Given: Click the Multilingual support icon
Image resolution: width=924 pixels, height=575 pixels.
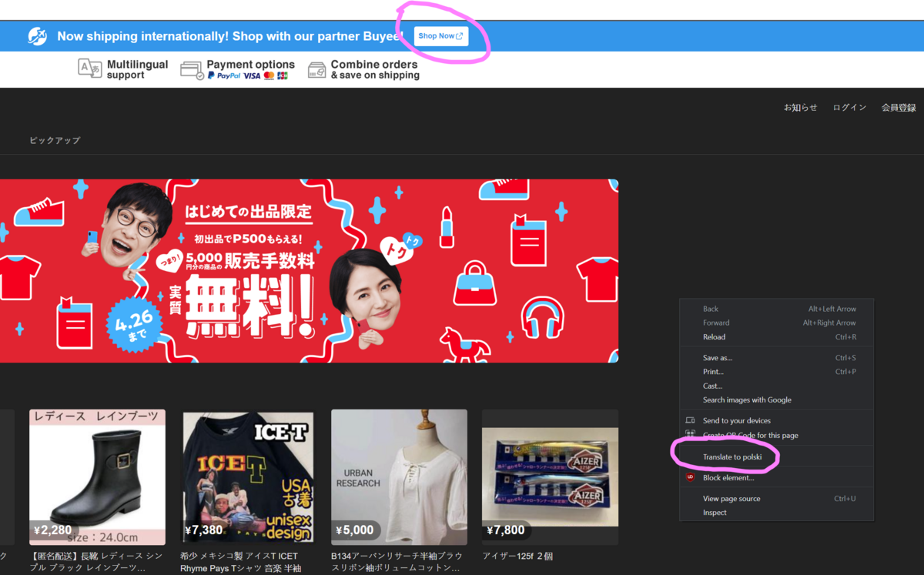Looking at the screenshot, I should coord(90,69).
